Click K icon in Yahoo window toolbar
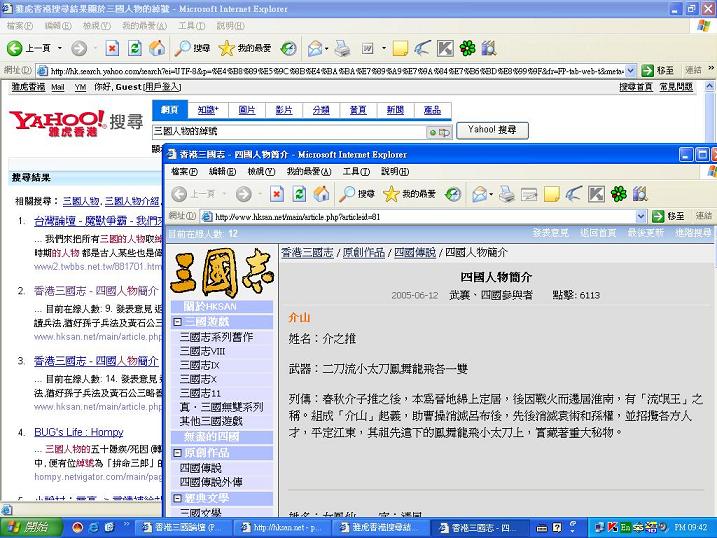This screenshot has width=717, height=538. tap(445, 48)
